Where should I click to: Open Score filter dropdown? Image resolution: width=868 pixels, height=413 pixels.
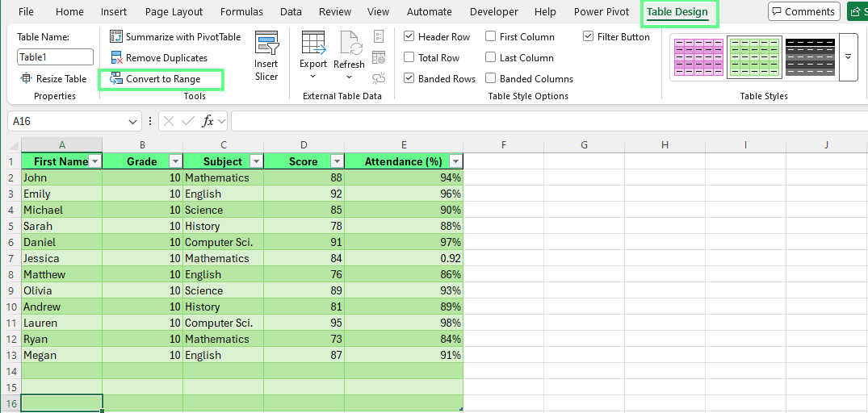337,161
